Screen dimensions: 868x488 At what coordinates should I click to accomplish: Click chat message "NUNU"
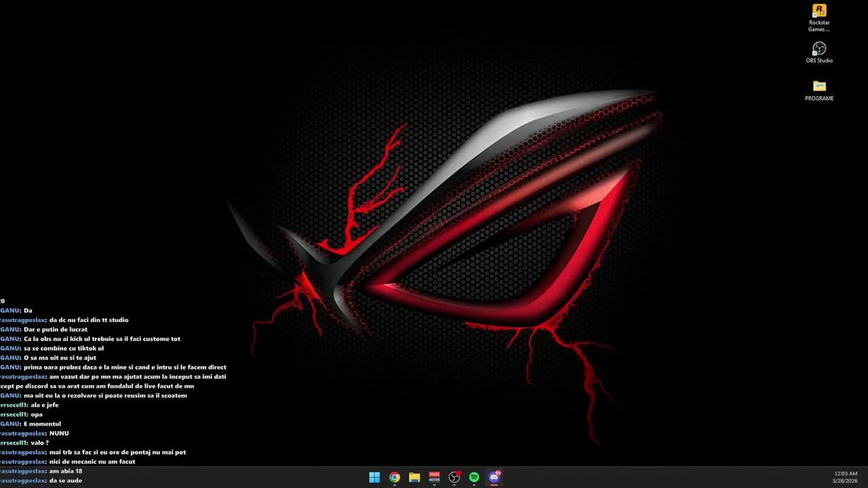59,433
